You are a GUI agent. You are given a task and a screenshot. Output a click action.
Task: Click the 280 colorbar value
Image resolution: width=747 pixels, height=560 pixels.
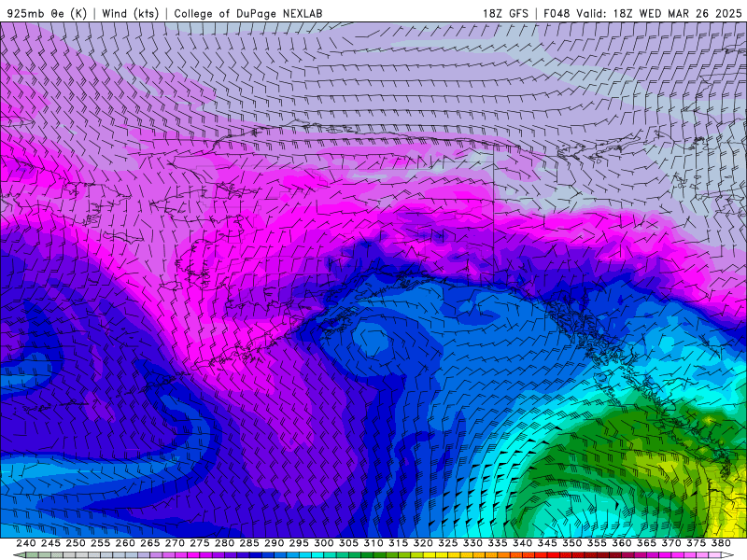[x=224, y=543]
